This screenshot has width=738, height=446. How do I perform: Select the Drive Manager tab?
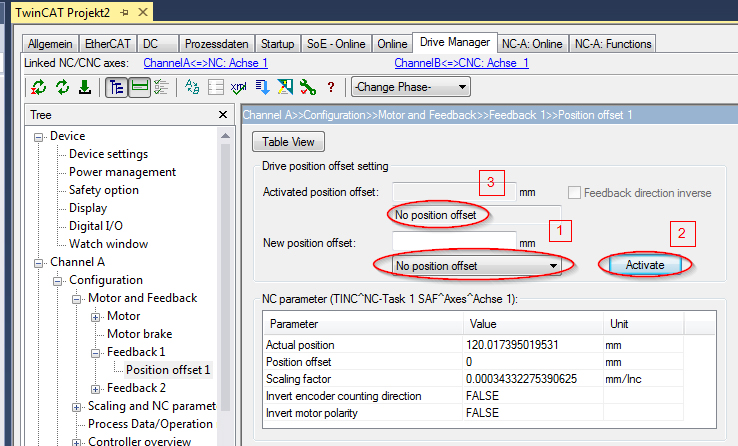pyautogui.click(x=455, y=42)
